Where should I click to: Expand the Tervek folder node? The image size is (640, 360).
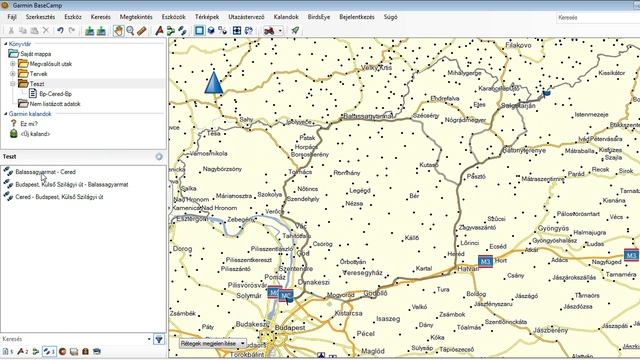(x=13, y=74)
